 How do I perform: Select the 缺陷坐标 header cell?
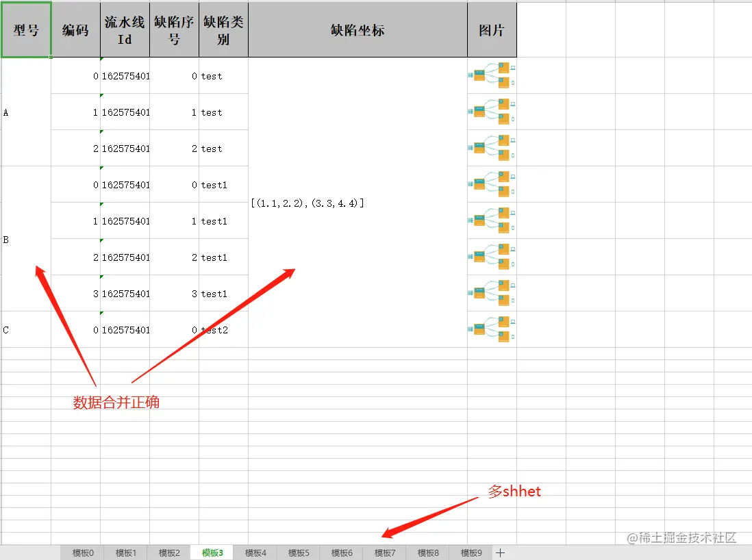click(358, 29)
